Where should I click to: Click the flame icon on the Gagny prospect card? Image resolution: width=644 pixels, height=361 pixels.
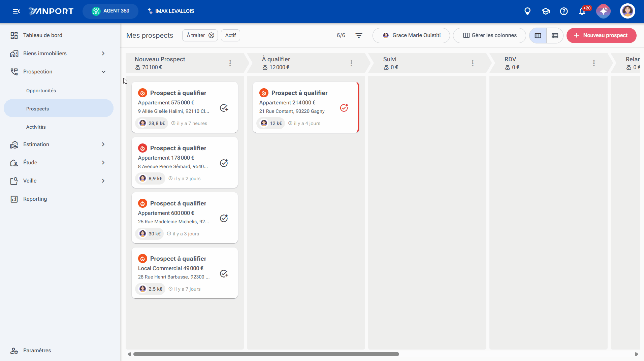click(264, 93)
